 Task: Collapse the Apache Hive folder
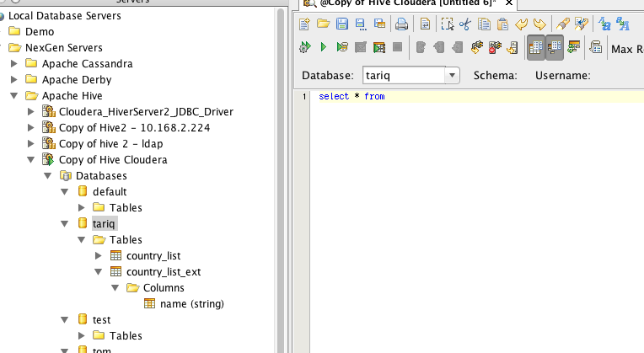pos(14,96)
